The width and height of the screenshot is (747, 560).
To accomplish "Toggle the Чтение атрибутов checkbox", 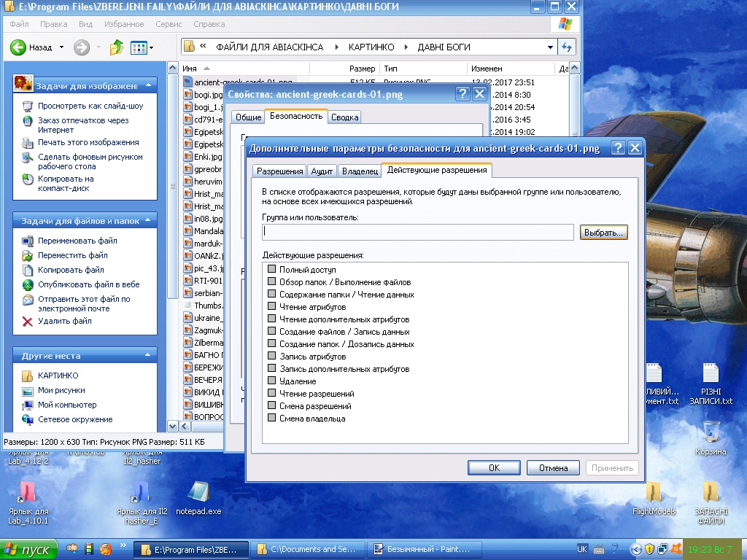I will point(271,306).
